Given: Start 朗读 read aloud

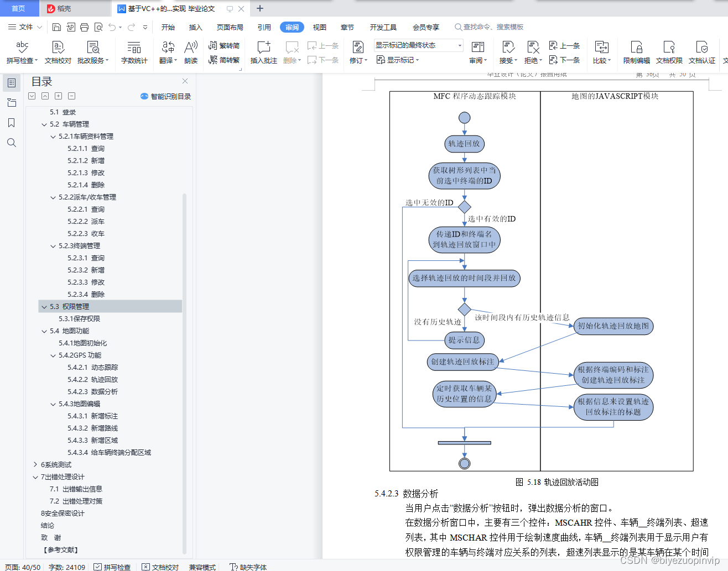Looking at the screenshot, I should point(190,52).
